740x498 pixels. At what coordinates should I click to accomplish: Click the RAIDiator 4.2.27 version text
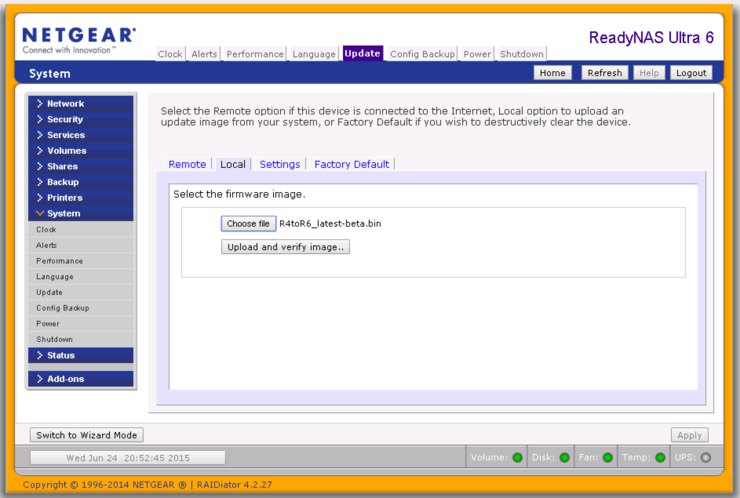click(234, 485)
